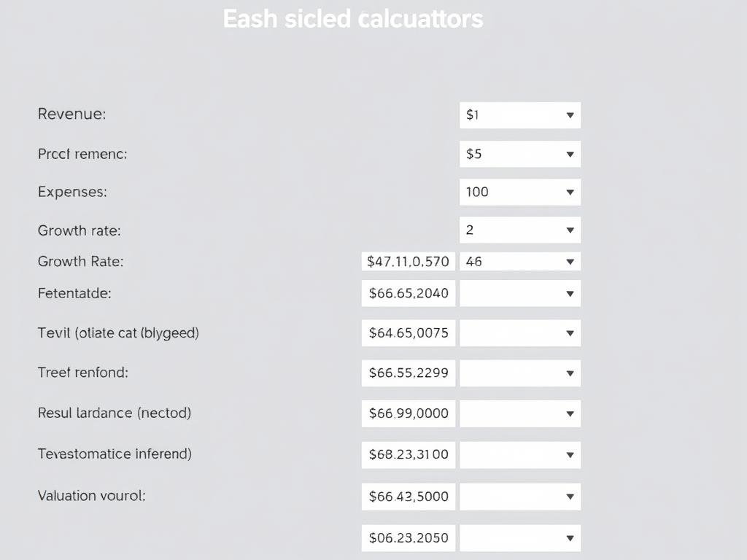This screenshot has width=747, height=560.
Task: Select the $64.65.0075 input box
Action: click(408, 332)
